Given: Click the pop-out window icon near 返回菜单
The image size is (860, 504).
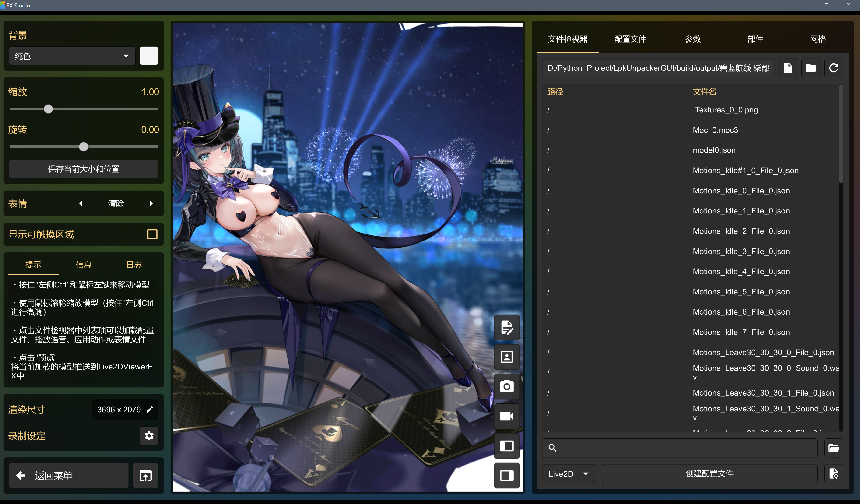Looking at the screenshot, I should [x=146, y=475].
